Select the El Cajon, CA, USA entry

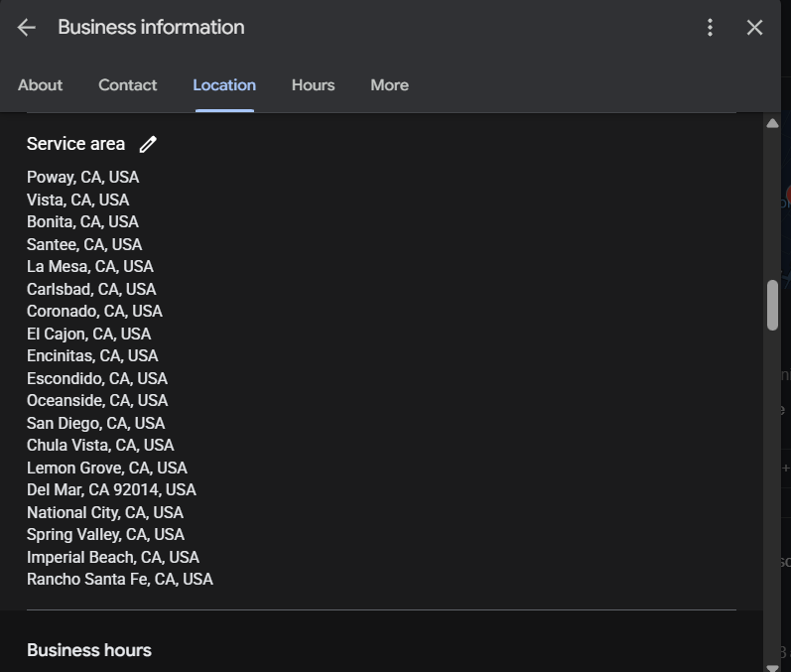88,334
